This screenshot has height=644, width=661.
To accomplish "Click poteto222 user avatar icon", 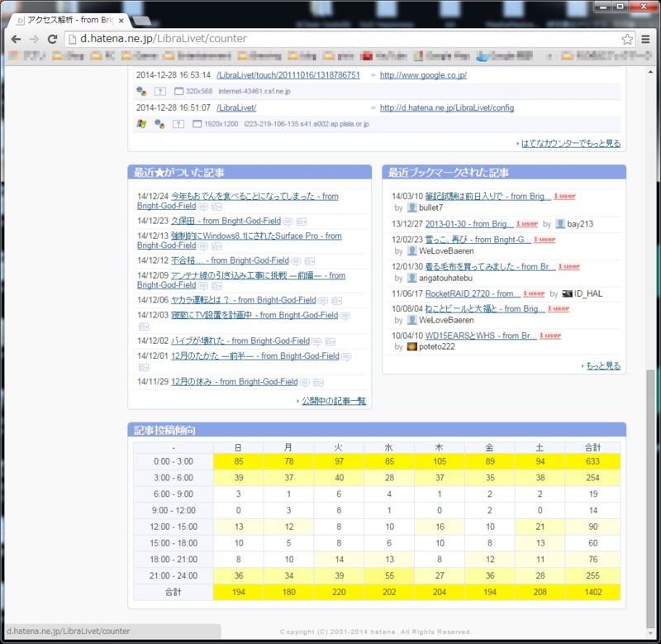I will (411, 346).
